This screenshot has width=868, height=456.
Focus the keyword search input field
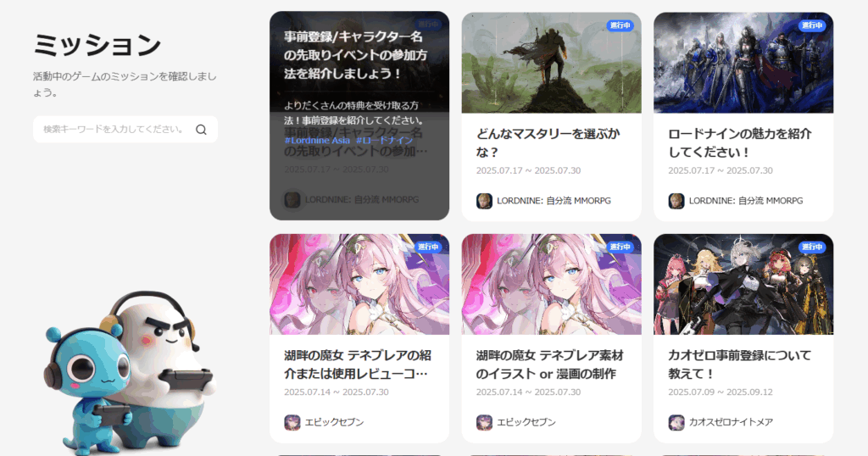(x=125, y=130)
